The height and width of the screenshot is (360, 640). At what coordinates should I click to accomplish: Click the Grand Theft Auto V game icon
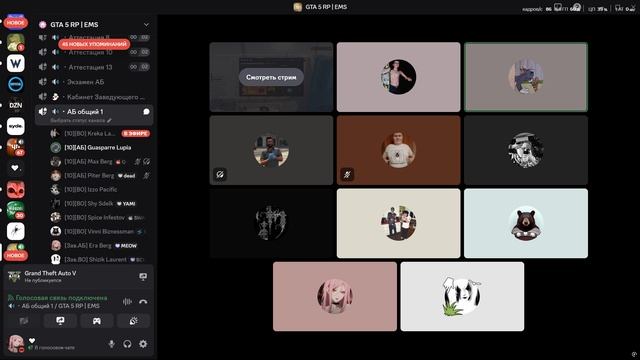14,276
